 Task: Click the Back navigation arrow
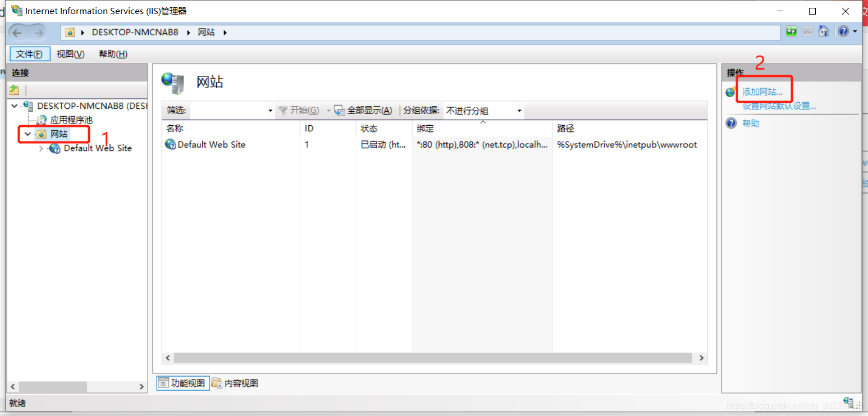[17, 33]
